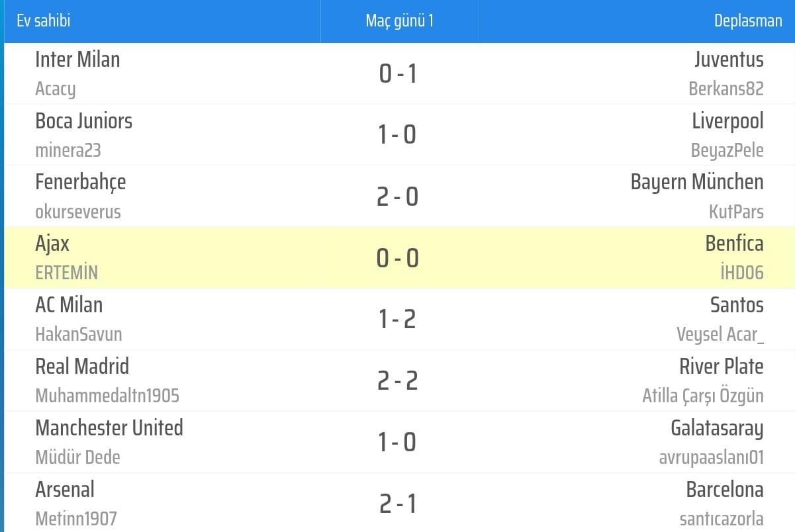Click the Bayern München team name
Image resolution: width=795 pixels, height=532 pixels.
tap(696, 182)
